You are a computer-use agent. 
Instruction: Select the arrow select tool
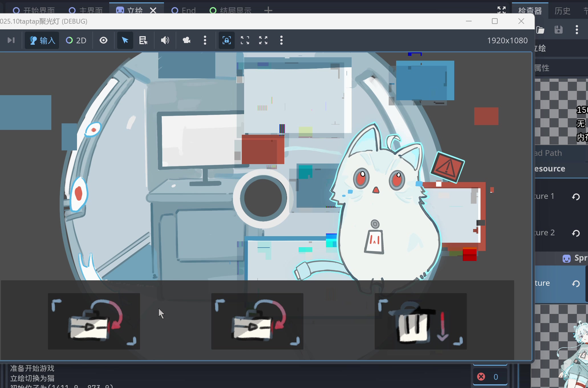[x=125, y=40]
